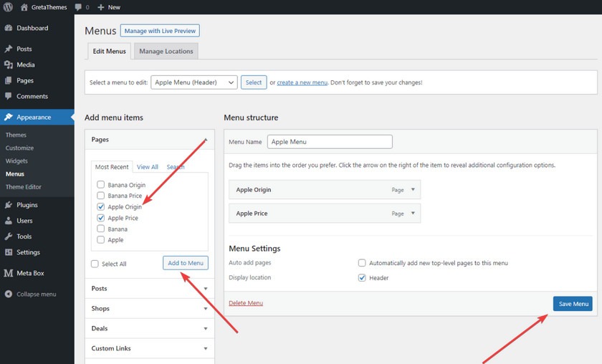Click Add to Menu button
602x364 pixels.
pyautogui.click(x=186, y=263)
